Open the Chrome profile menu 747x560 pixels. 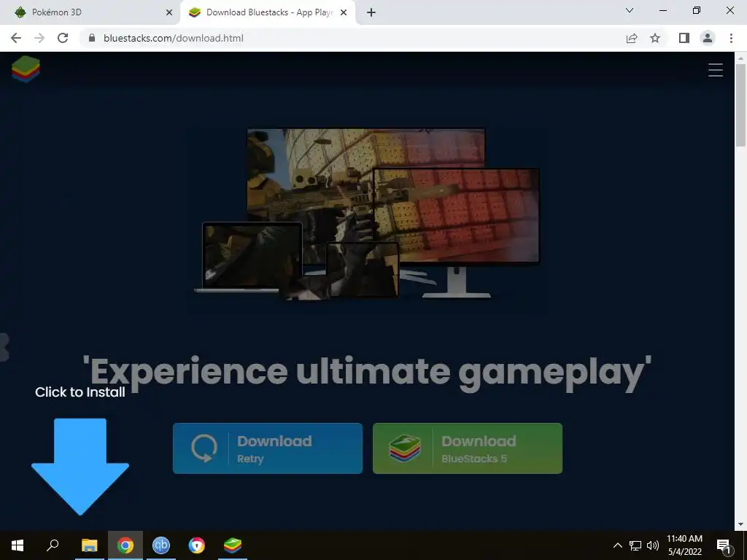(708, 38)
